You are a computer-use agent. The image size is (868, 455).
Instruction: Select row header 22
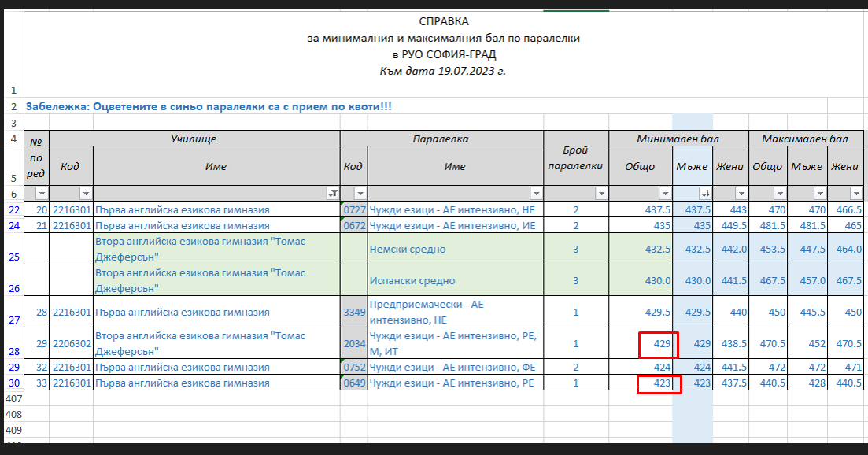coord(13,210)
